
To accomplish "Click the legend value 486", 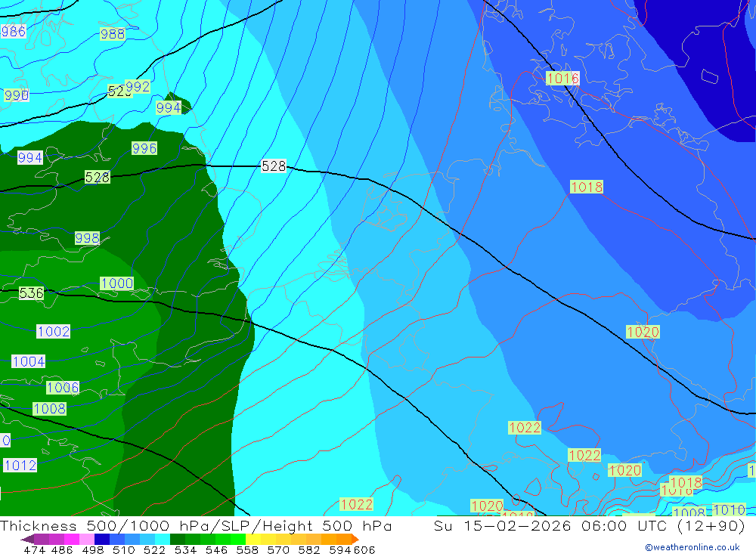I will pos(62,550).
